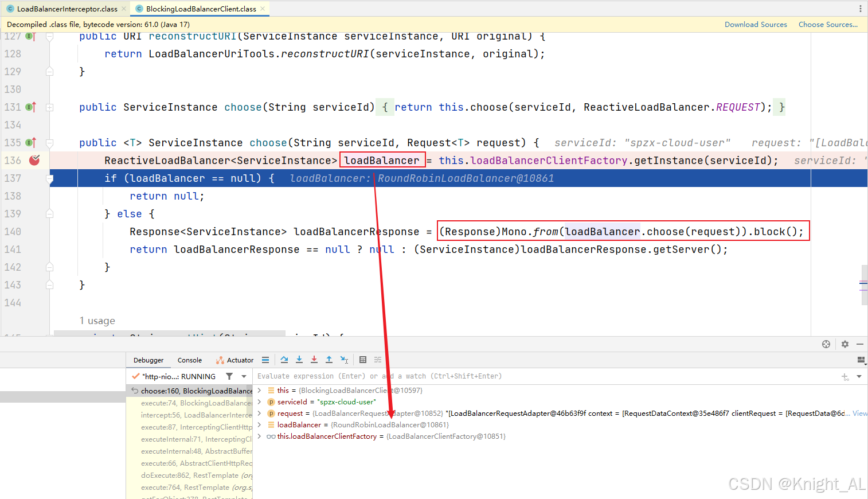This screenshot has width=868, height=499.
Task: Select the intercept:56 LoadBalancerInterceptor stack frame
Action: coord(190,415)
